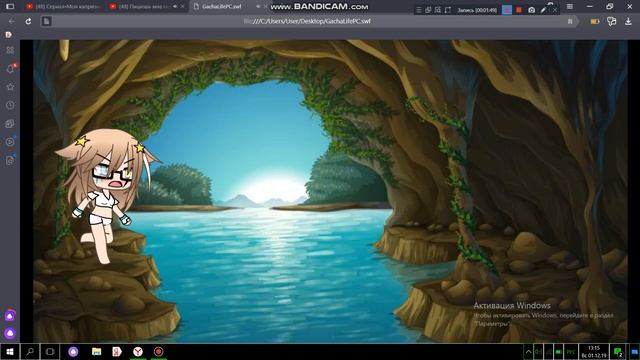The width and height of the screenshot is (640, 360).
Task: Open the Yandex app on taskbar
Action: click(117, 351)
